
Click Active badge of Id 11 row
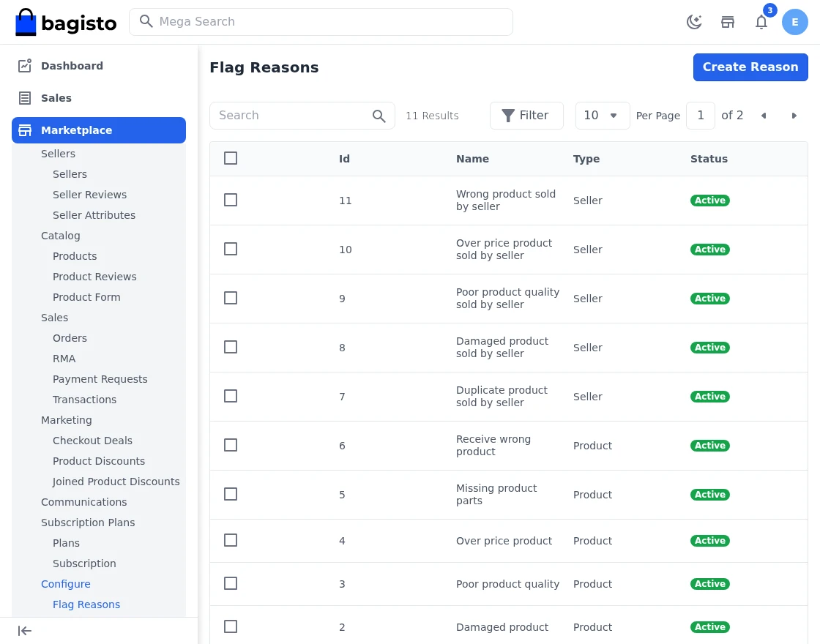point(709,201)
